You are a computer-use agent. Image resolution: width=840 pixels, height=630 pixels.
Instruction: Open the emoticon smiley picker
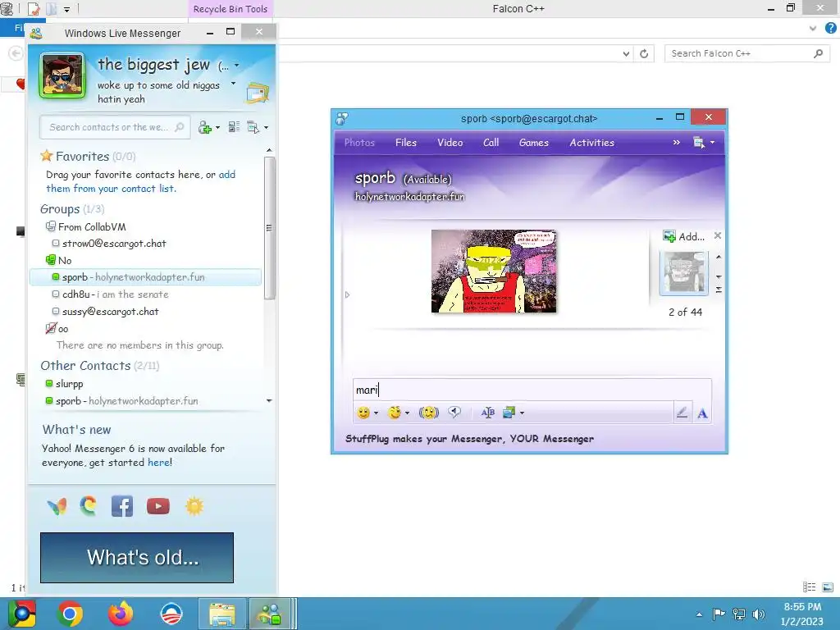[363, 413]
